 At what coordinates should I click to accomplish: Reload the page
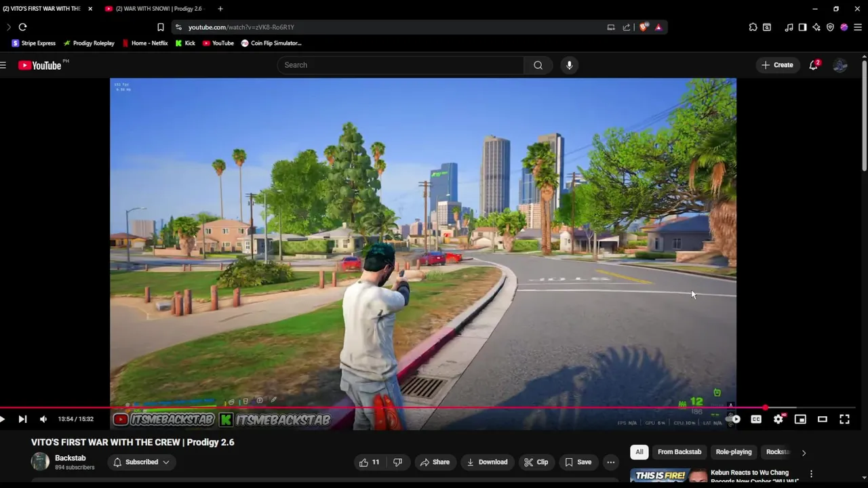pos(22,27)
